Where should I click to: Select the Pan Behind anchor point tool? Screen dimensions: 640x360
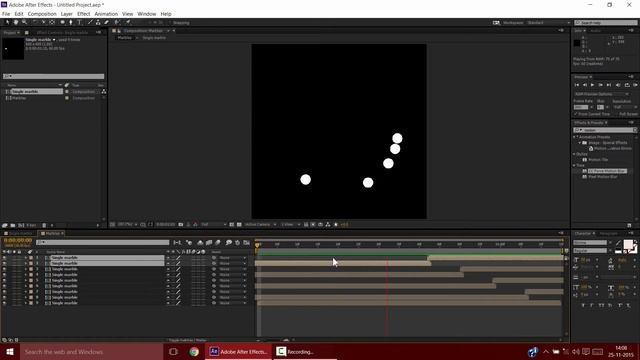pyautogui.click(x=52, y=22)
